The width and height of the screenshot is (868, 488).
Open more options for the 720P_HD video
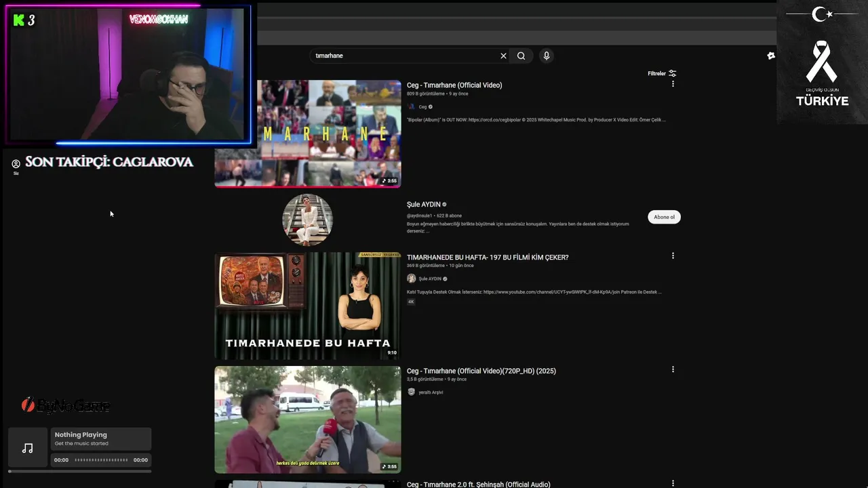(x=673, y=369)
